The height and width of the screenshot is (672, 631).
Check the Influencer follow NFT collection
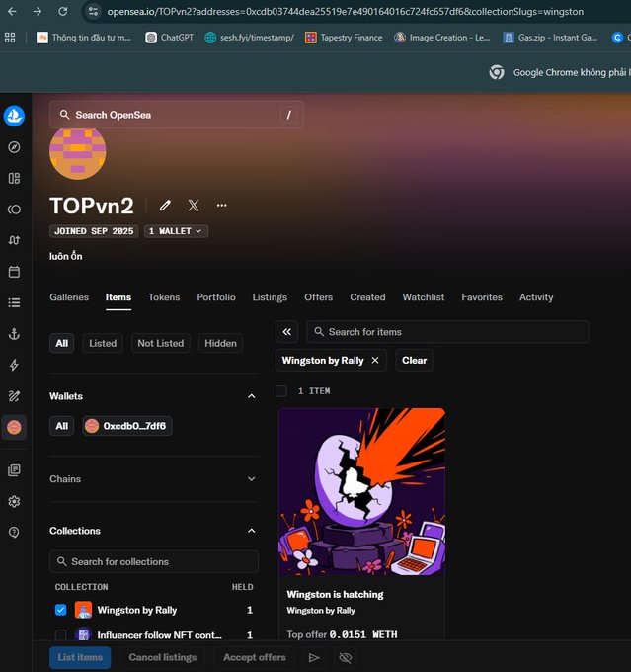coord(61,635)
